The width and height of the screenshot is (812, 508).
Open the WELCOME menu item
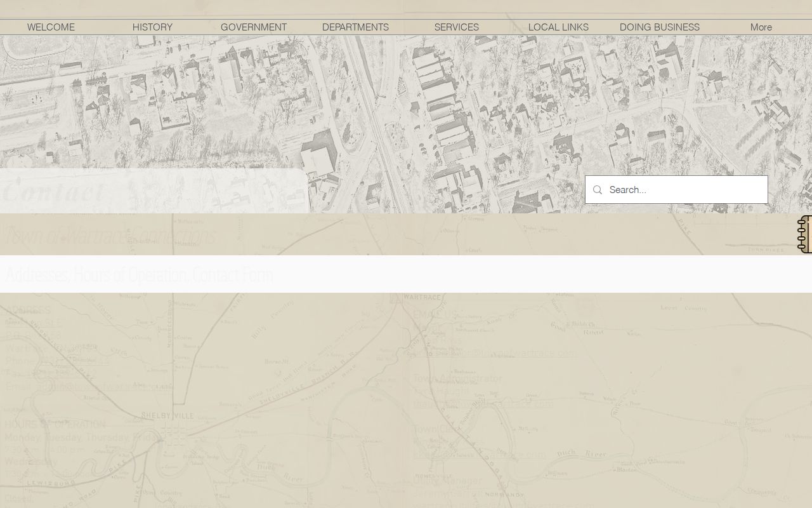[51, 27]
